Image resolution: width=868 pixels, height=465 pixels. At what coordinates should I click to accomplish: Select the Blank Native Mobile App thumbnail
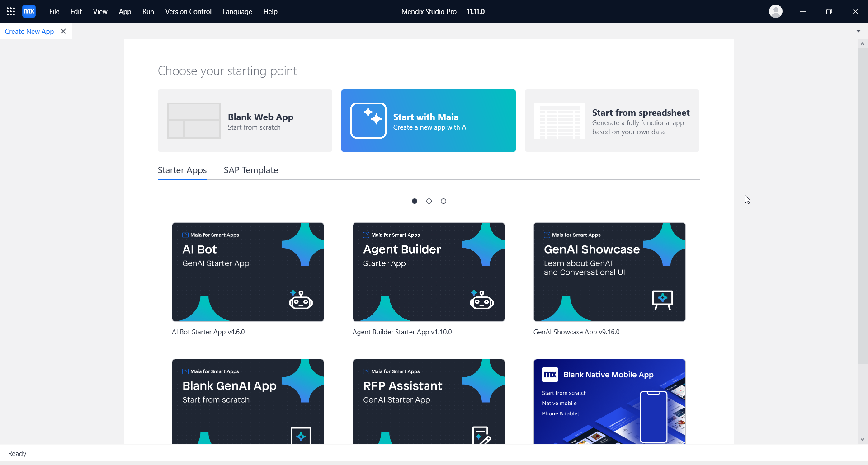coord(609,401)
